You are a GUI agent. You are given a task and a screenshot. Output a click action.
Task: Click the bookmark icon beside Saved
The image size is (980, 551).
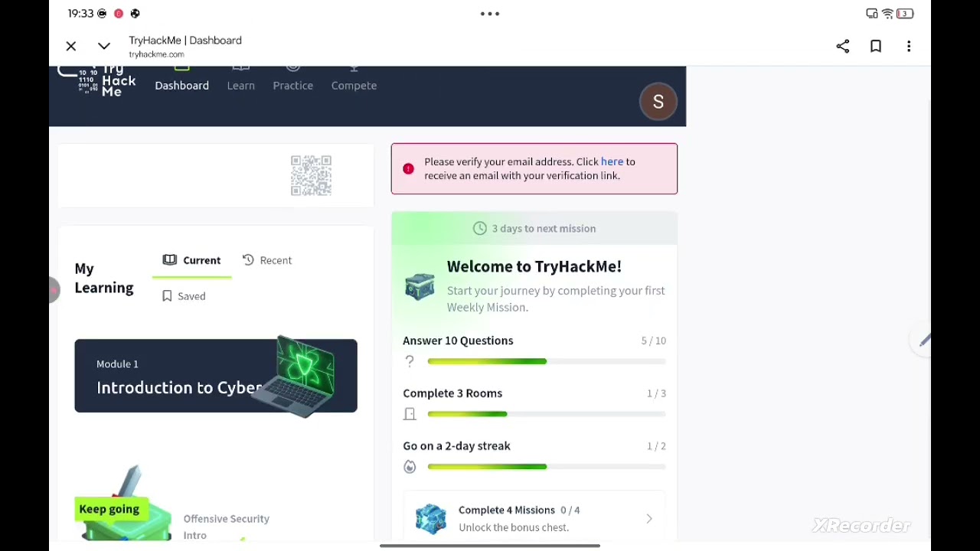[167, 296]
